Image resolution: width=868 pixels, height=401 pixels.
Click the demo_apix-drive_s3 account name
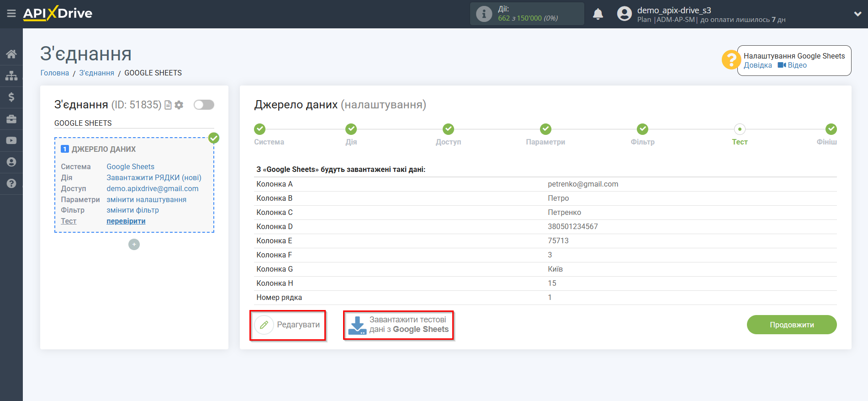point(674,10)
